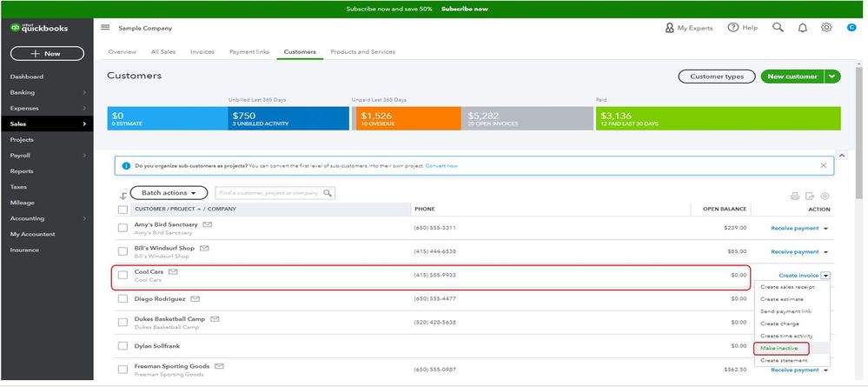Expand the Expenses sidebar submenu
868x387 pixels.
tap(84, 108)
